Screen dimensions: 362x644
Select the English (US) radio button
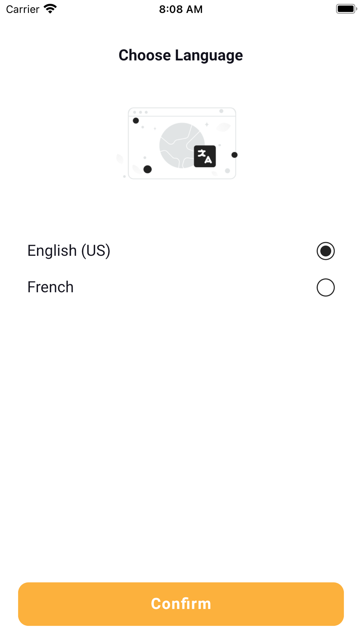pos(325,251)
